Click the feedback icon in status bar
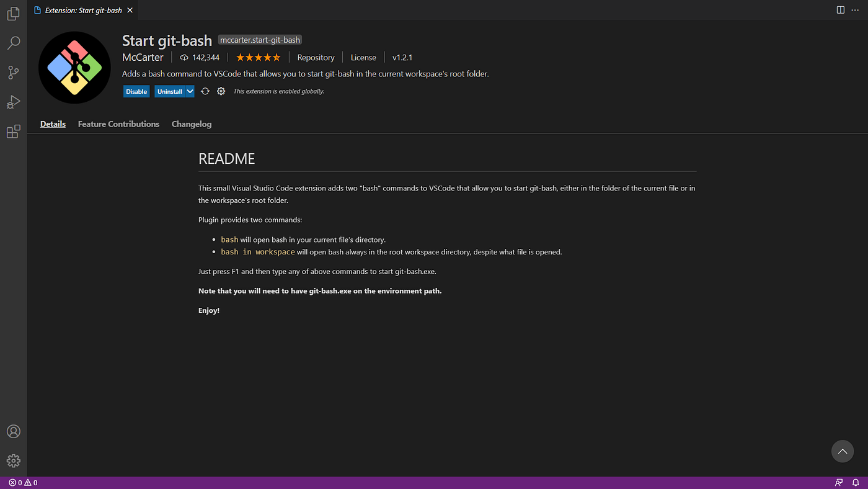 [839, 483]
